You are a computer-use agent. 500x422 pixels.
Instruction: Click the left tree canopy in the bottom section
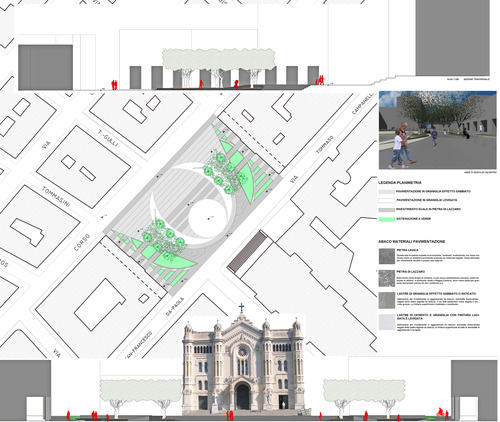click(141, 389)
